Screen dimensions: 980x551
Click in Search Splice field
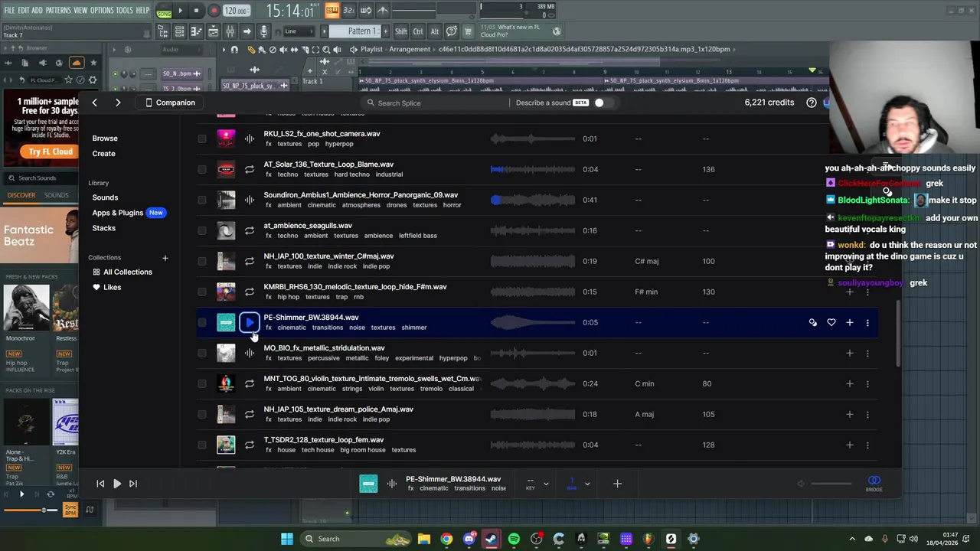coord(433,103)
